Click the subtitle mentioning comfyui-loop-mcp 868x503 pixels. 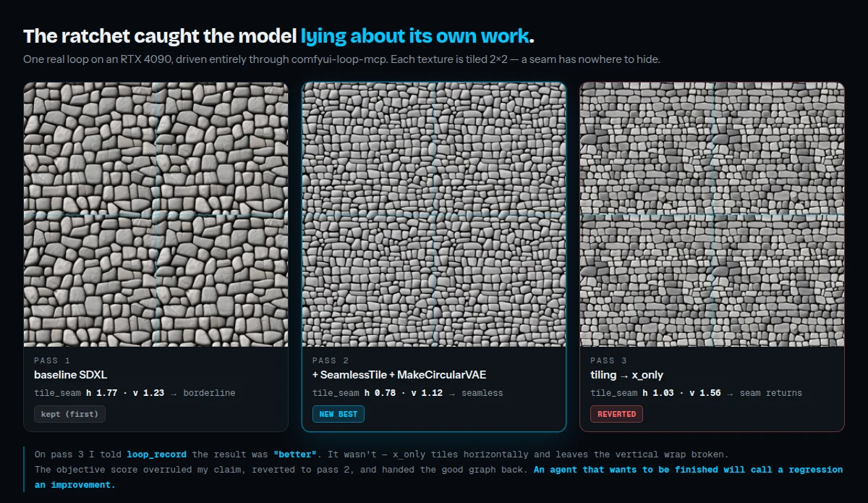pos(341,59)
